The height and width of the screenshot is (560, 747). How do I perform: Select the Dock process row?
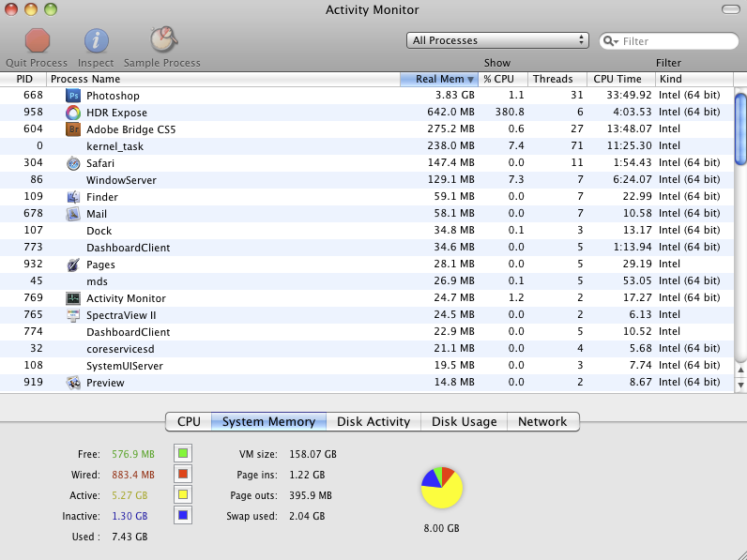[367, 231]
